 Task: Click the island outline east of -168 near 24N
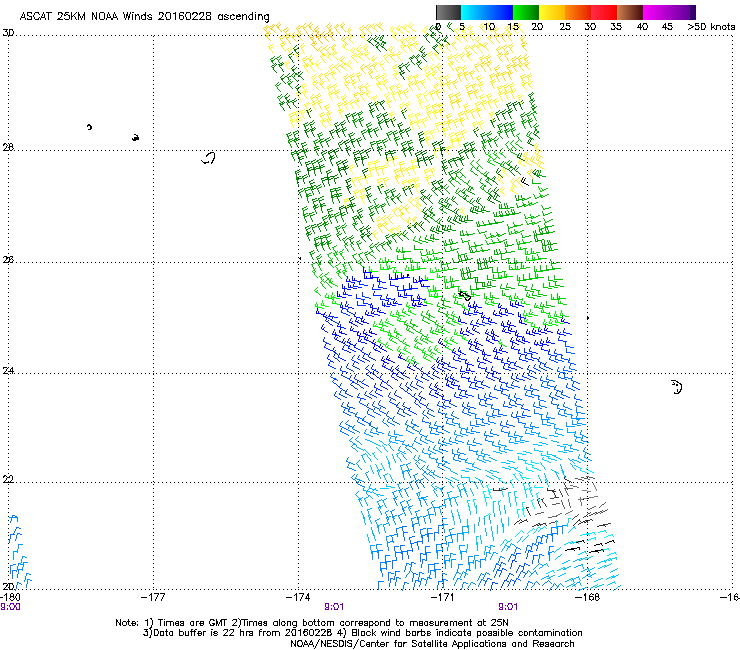coord(677,387)
